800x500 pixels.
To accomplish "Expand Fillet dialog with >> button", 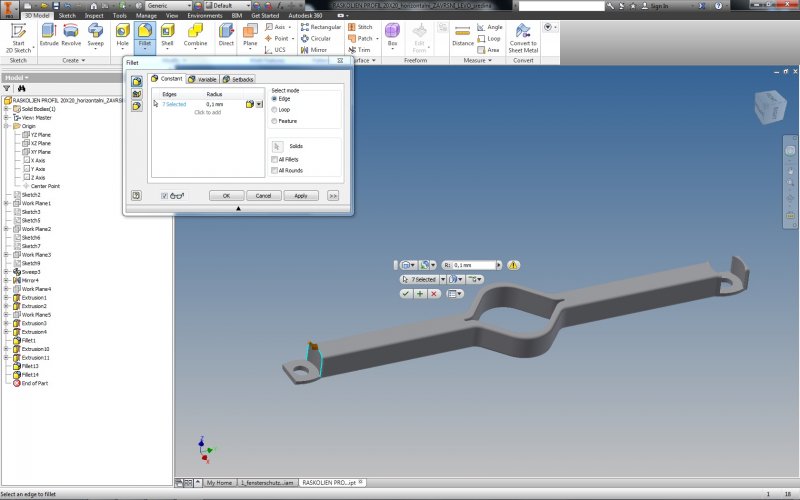I will point(333,195).
